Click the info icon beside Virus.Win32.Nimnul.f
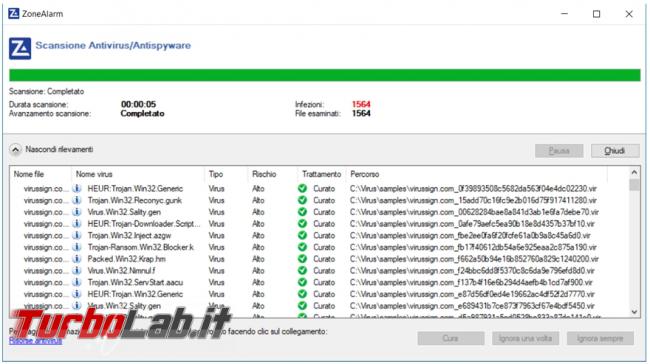 pos(77,271)
